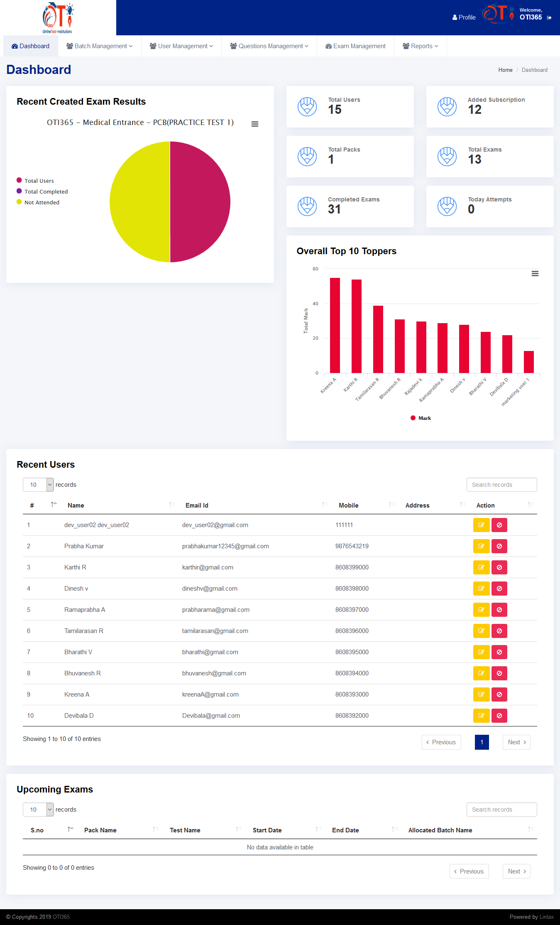Open the pie chart hamburger menu
Screen dimensions: 560x925
click(255, 124)
